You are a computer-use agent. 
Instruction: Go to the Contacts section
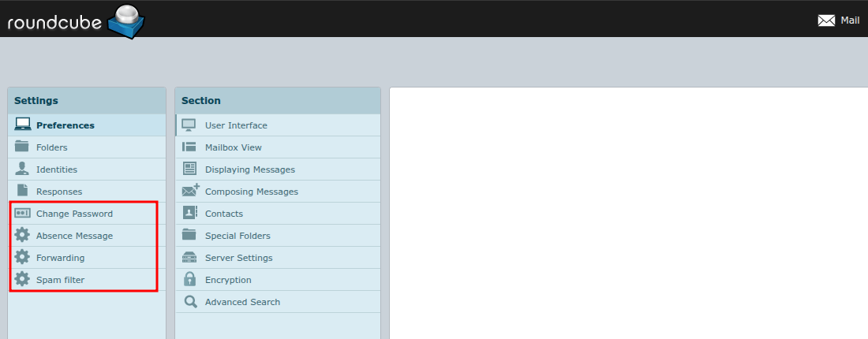(x=223, y=214)
